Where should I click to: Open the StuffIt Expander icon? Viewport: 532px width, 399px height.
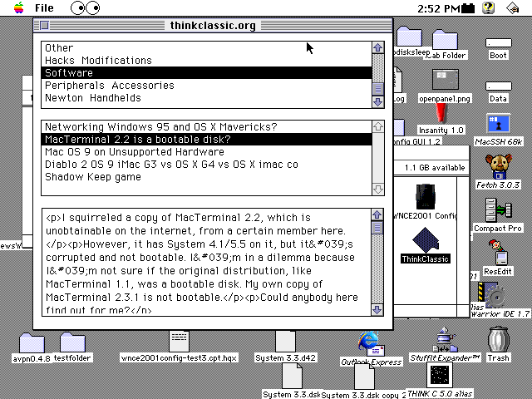[x=446, y=339]
